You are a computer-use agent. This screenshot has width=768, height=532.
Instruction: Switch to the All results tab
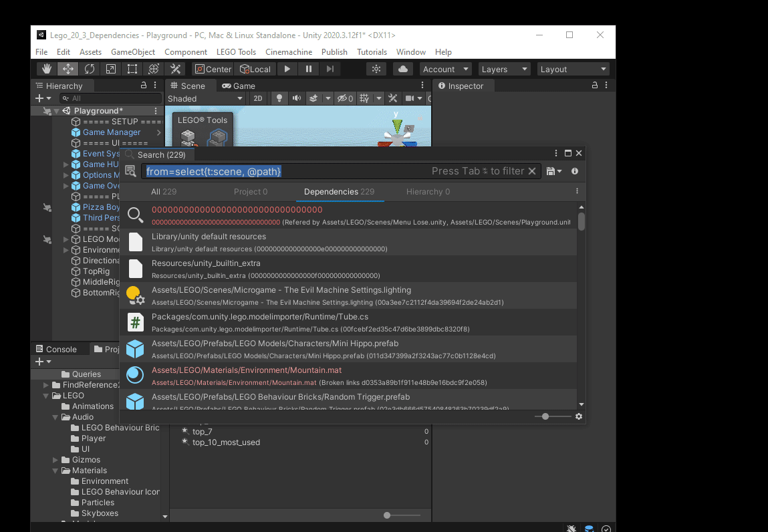(163, 192)
